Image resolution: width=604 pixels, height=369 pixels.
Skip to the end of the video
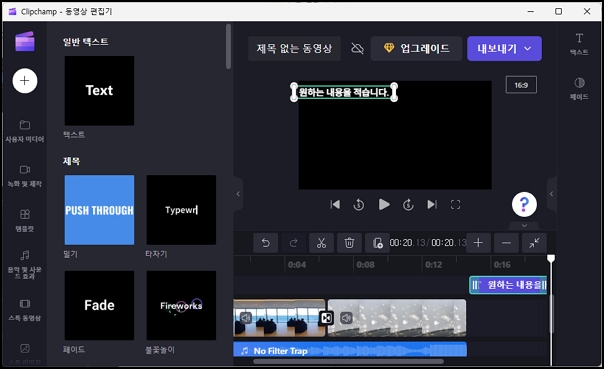pyautogui.click(x=432, y=205)
